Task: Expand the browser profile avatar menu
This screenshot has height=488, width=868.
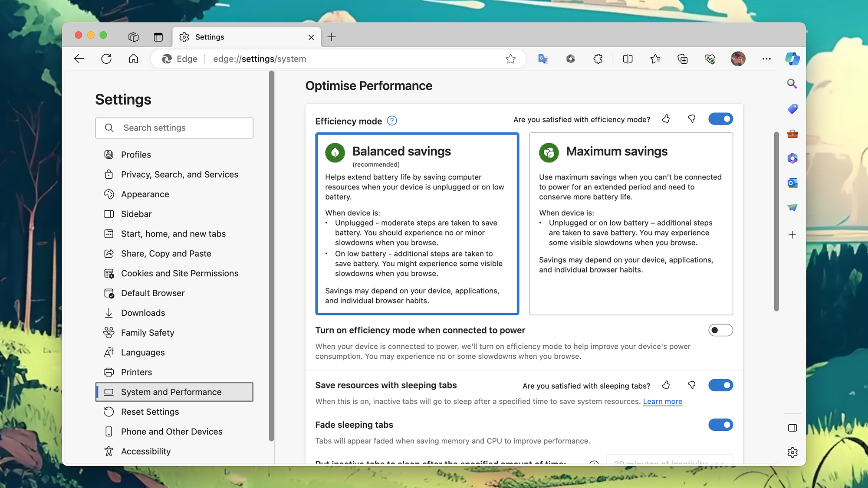Action: [738, 59]
